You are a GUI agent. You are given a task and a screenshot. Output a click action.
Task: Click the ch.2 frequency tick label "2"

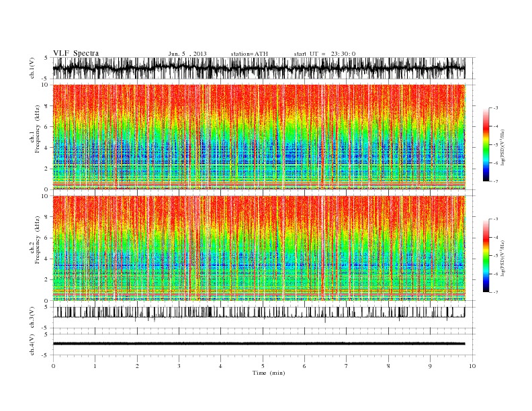46,280
